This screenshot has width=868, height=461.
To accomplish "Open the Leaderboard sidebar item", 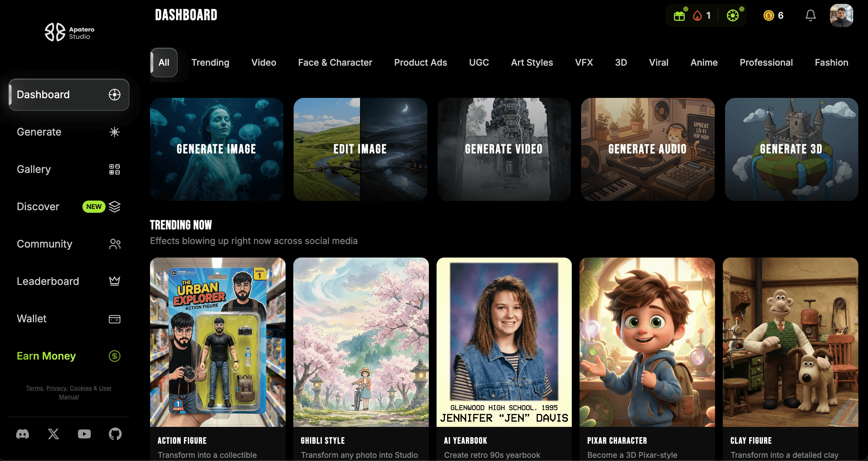I will (x=48, y=281).
